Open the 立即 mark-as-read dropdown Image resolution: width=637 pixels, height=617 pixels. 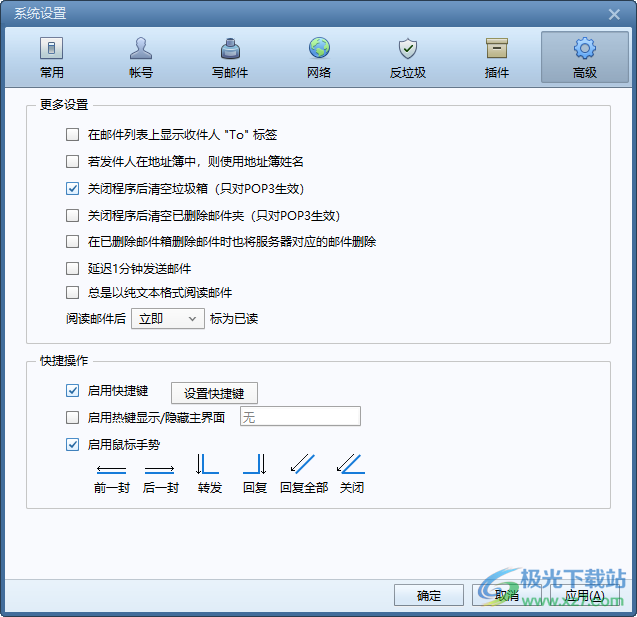coord(168,319)
